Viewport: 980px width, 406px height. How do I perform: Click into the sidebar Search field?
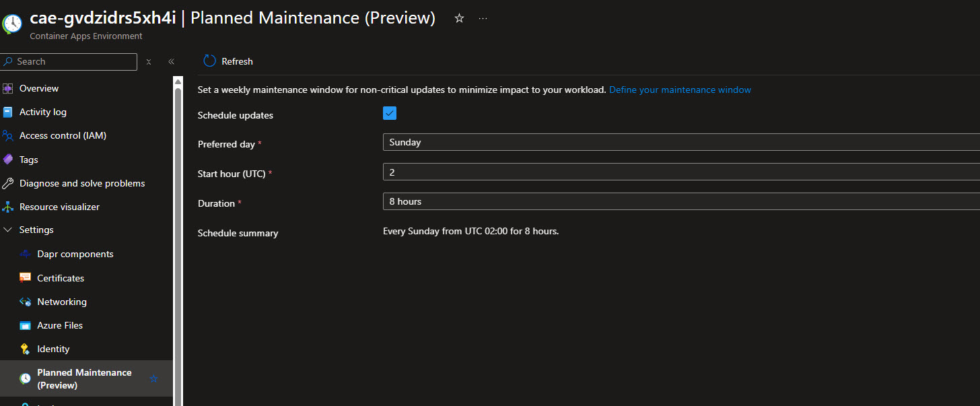(x=69, y=61)
